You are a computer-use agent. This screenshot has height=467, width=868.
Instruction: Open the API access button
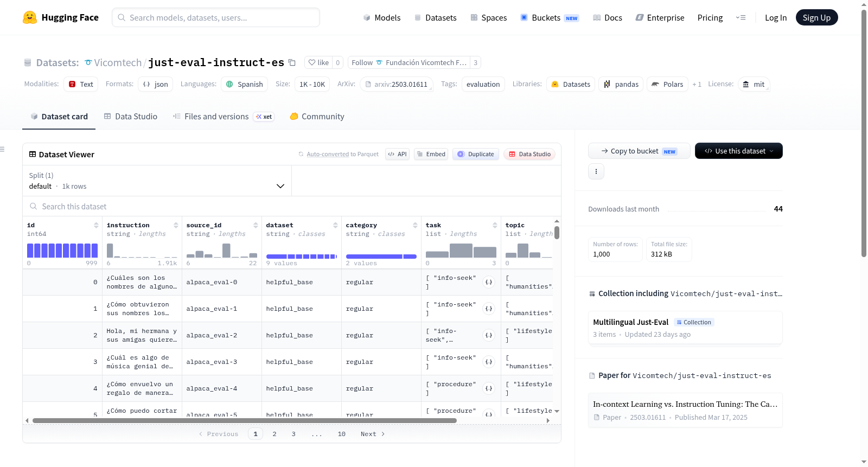397,154
